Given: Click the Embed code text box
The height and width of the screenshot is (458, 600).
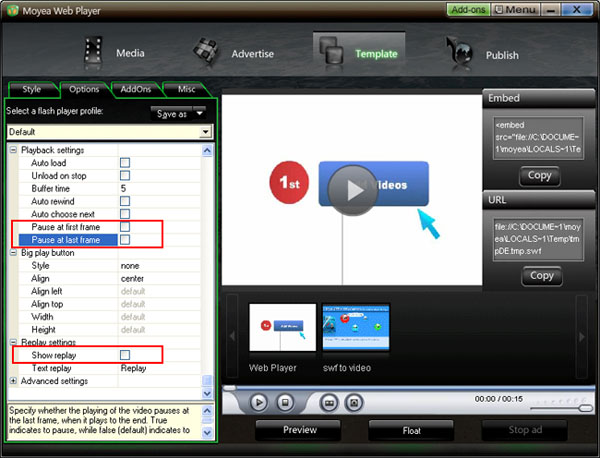Looking at the screenshot, I should click(538, 138).
